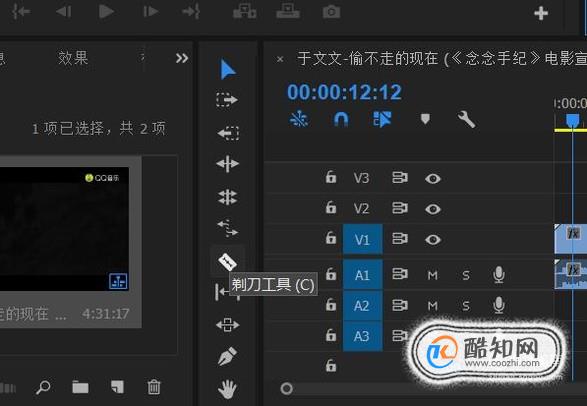Viewport: 587px width, 406px height.
Task: Select the Track Select Forward tool
Action: coord(227,100)
